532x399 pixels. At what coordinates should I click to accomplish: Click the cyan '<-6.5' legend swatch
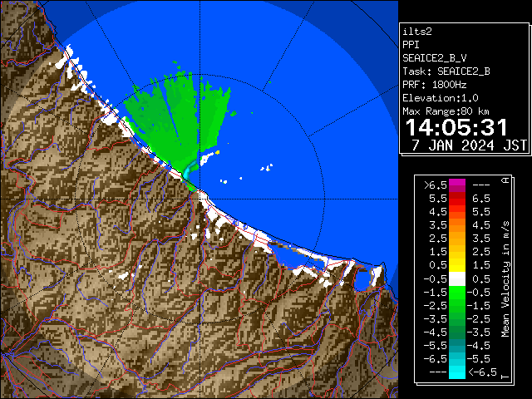[x=457, y=372]
